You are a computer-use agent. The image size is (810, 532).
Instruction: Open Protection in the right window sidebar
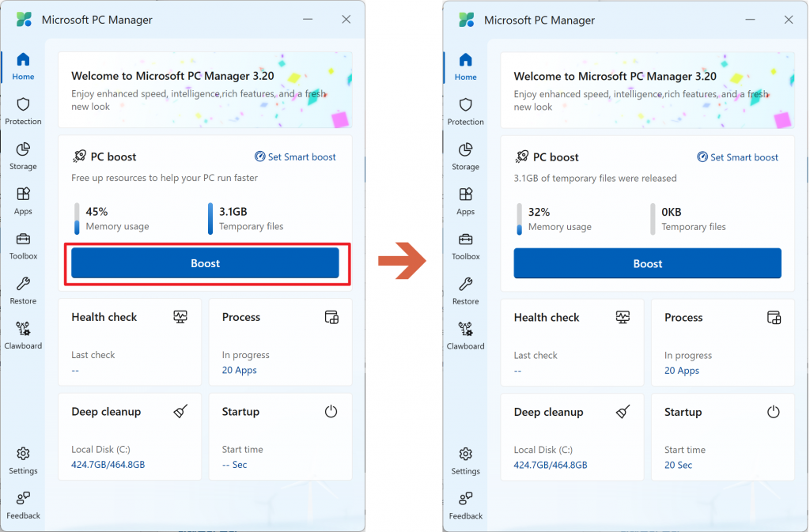click(x=465, y=112)
